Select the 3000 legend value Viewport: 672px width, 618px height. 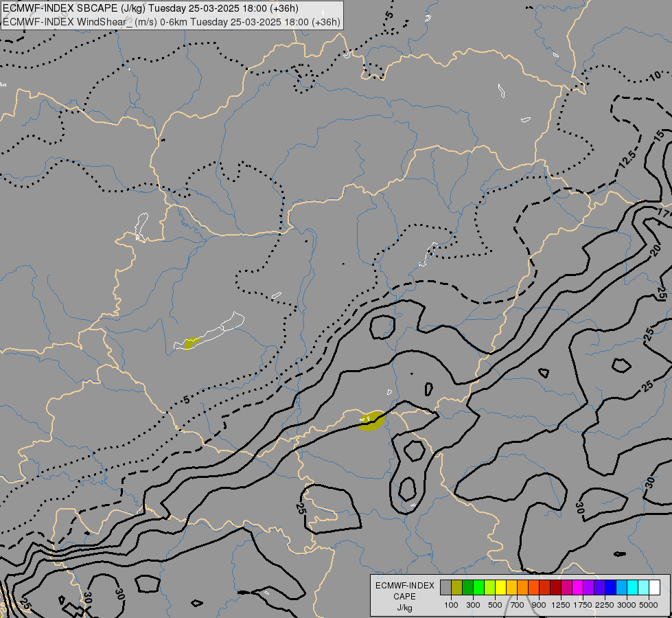pyautogui.click(x=627, y=605)
